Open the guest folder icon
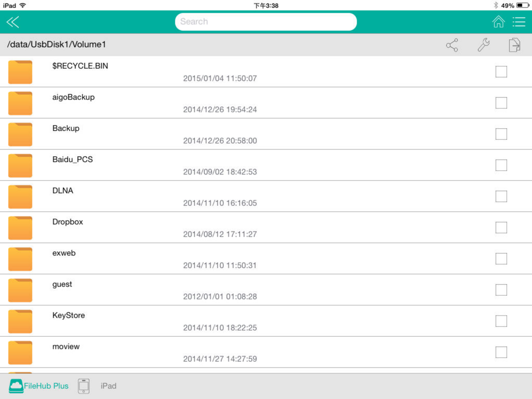Viewport: 532px width, 399px height. [x=20, y=290]
